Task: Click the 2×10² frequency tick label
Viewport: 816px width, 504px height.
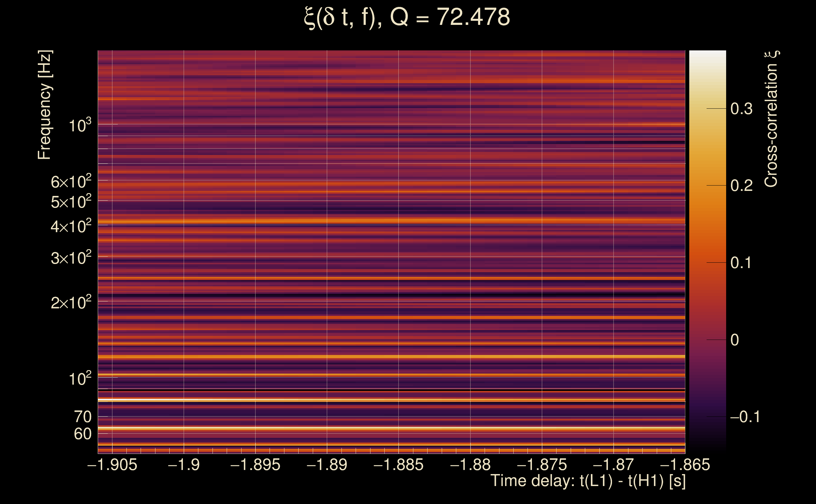Action: click(x=71, y=303)
